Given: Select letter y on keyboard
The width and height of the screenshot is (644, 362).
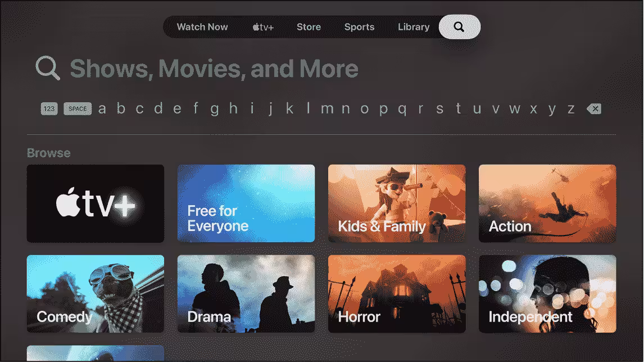Looking at the screenshot, I should coord(552,110).
